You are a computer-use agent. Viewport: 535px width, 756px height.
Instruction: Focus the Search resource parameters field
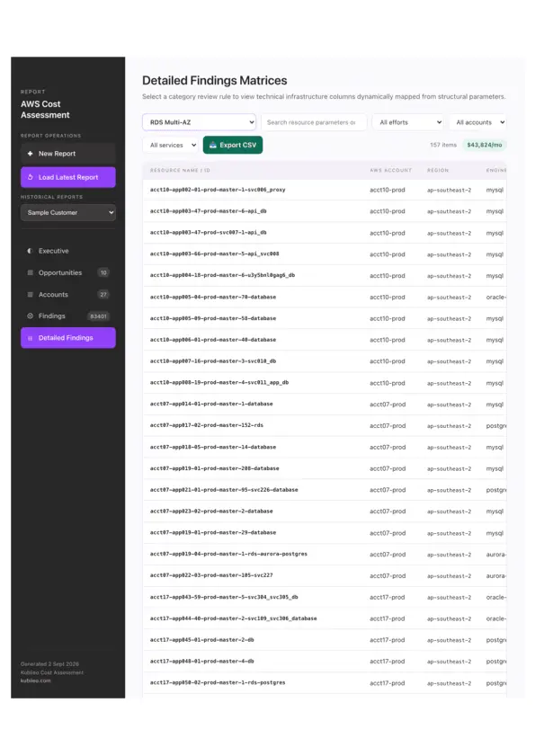point(314,122)
